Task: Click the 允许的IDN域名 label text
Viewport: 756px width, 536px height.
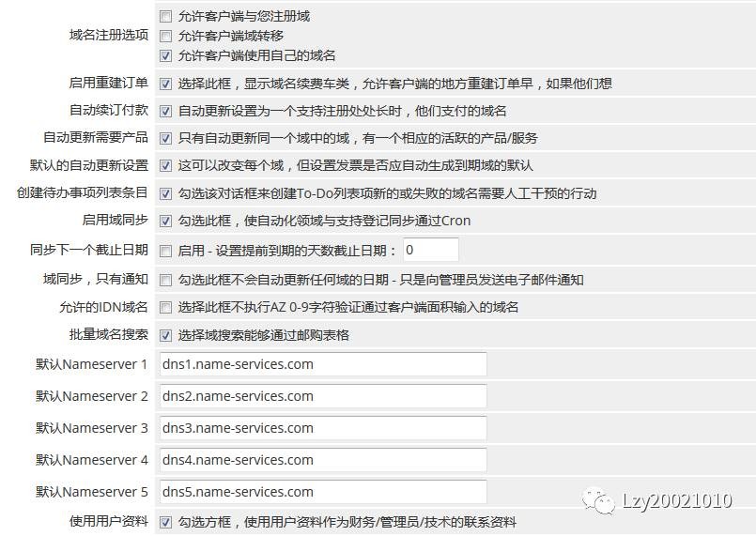Action: click(x=103, y=307)
